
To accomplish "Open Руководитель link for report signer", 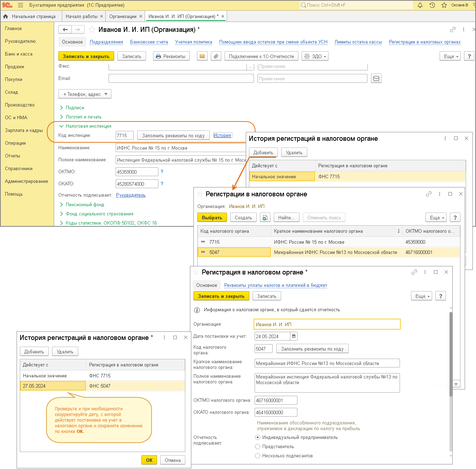I will click(x=130, y=195).
